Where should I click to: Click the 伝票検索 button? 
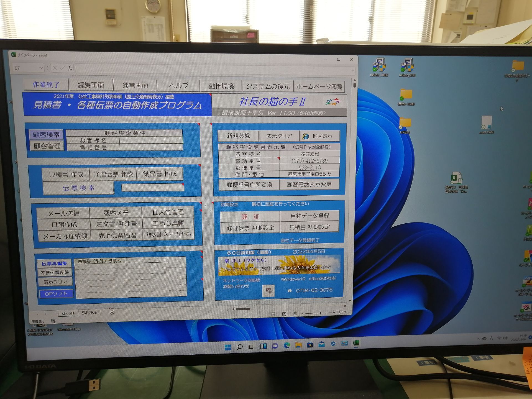point(79,188)
